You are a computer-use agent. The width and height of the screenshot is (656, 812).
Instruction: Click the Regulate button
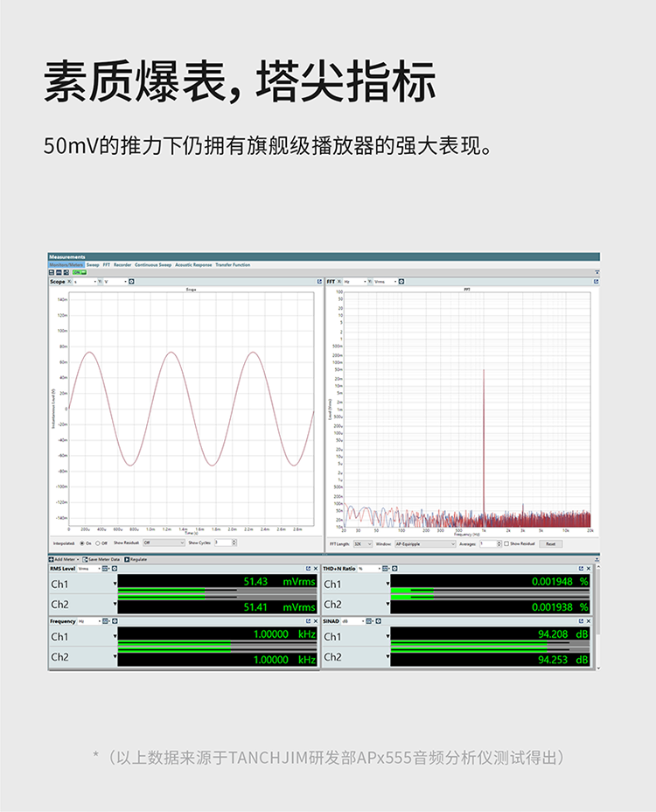(x=136, y=559)
